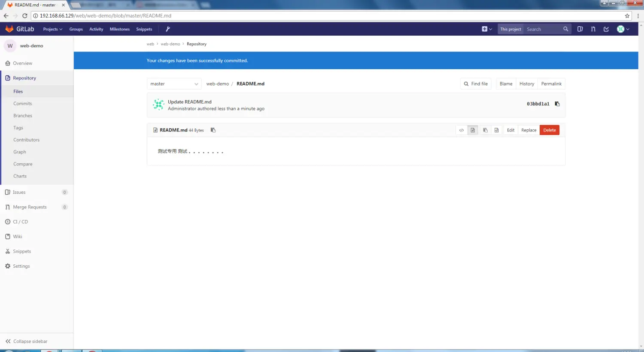
Task: Switch to the source code view icon
Action: tap(462, 130)
